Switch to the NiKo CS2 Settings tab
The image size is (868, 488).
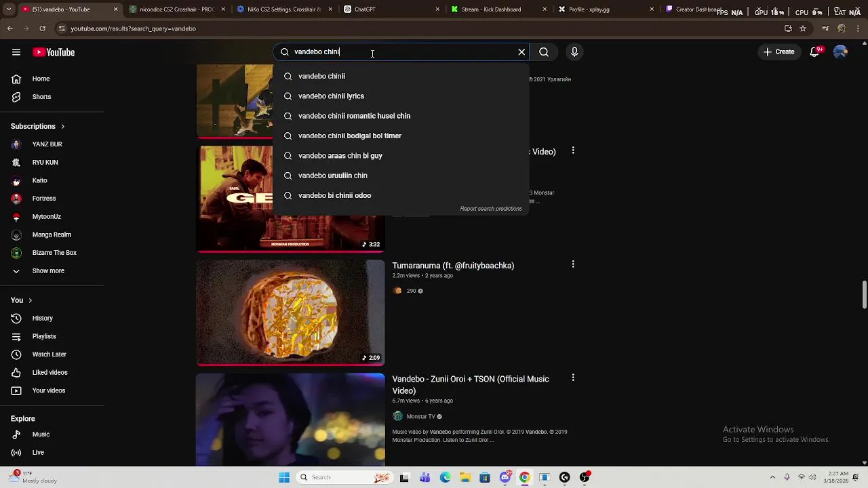pos(284,9)
